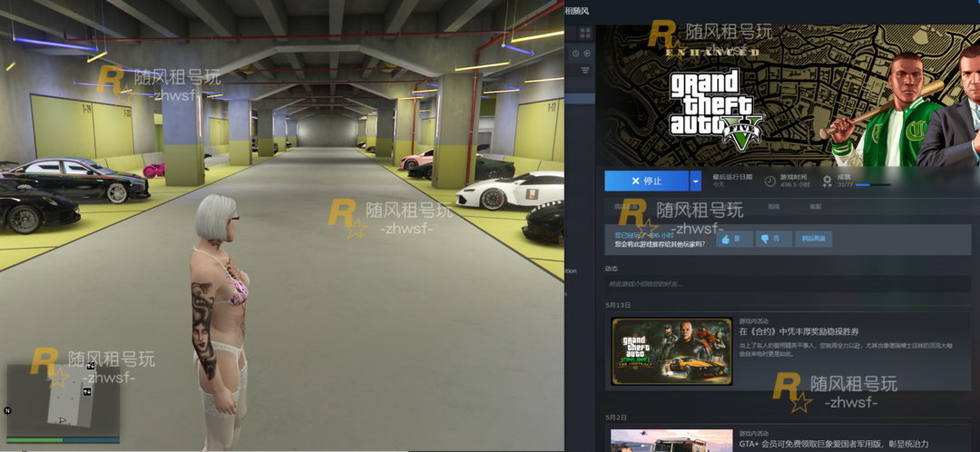
Task: Click the grid view icon in Steam sidebar
Action: click(585, 33)
